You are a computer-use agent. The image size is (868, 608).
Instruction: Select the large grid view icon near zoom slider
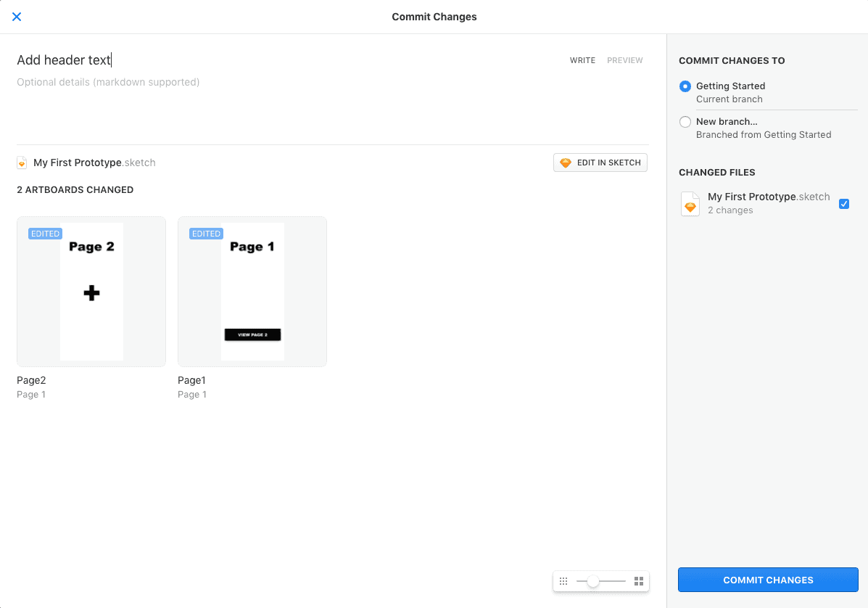pos(639,580)
